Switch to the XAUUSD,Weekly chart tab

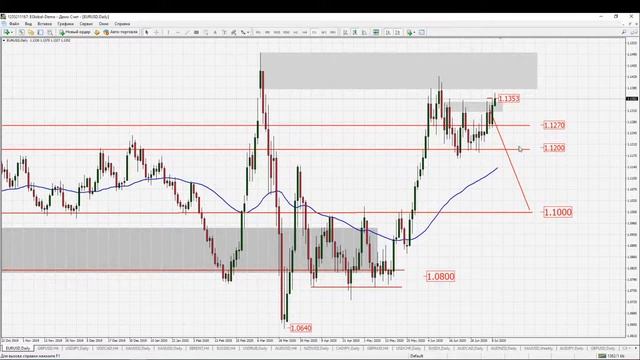tap(538, 348)
